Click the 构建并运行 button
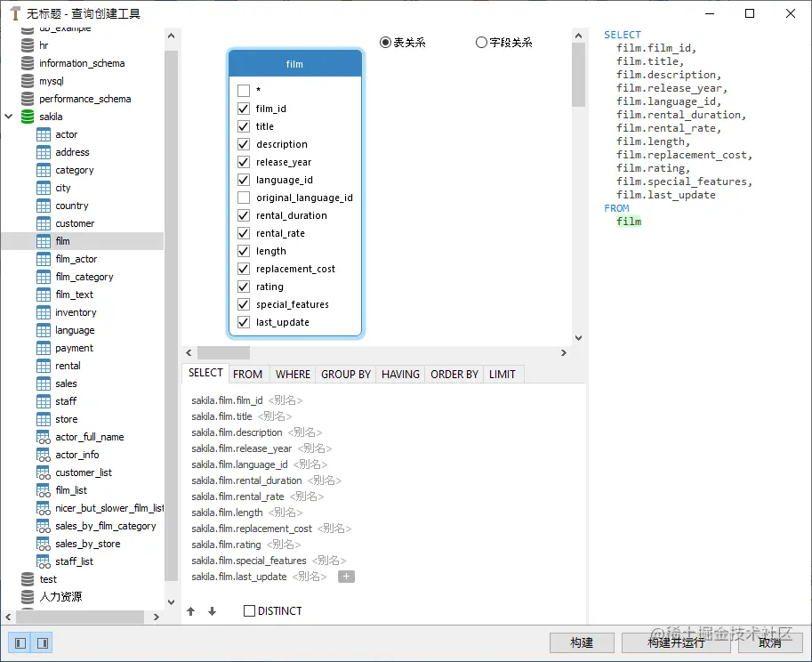 pyautogui.click(x=676, y=642)
